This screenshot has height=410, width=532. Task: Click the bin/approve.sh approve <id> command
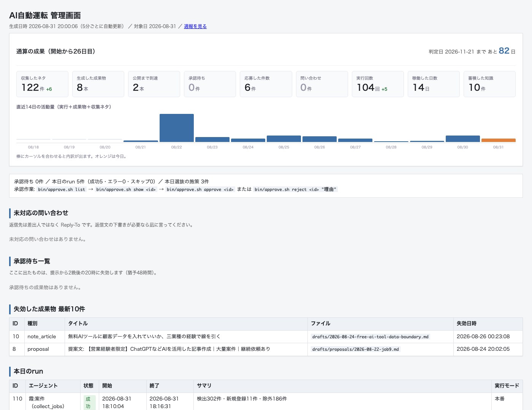pyautogui.click(x=200, y=189)
